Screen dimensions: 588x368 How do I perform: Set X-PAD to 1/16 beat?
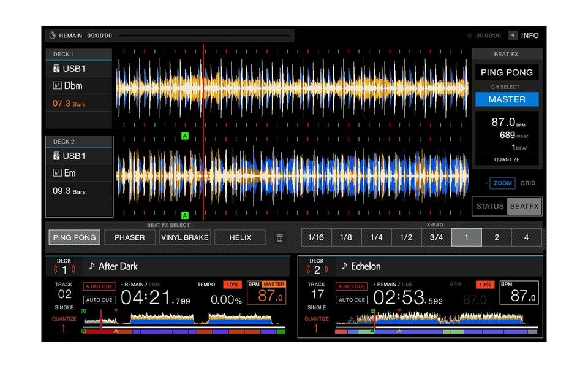pyautogui.click(x=316, y=237)
